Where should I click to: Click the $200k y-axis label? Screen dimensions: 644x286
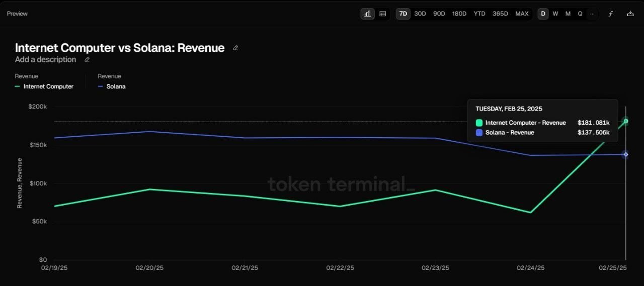tap(38, 107)
